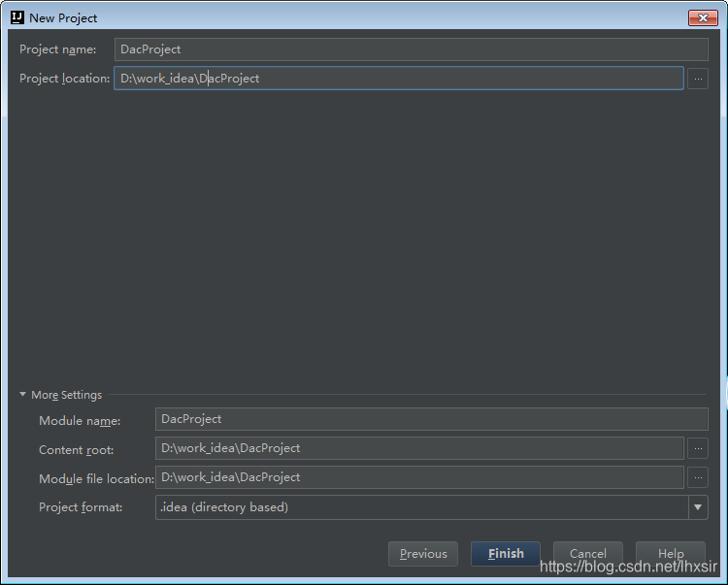Click the 'Module name:' label
Image resolution: width=728 pixels, height=585 pixels.
click(80, 421)
